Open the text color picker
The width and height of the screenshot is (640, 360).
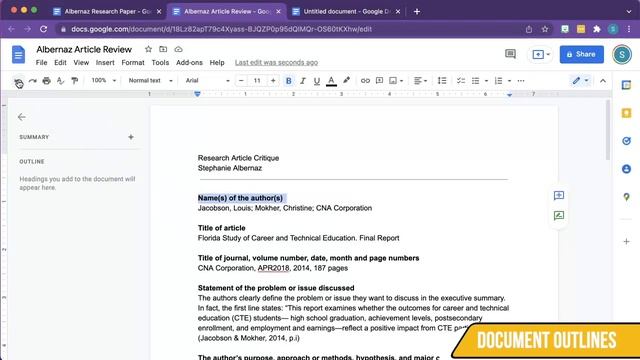pos(331,81)
